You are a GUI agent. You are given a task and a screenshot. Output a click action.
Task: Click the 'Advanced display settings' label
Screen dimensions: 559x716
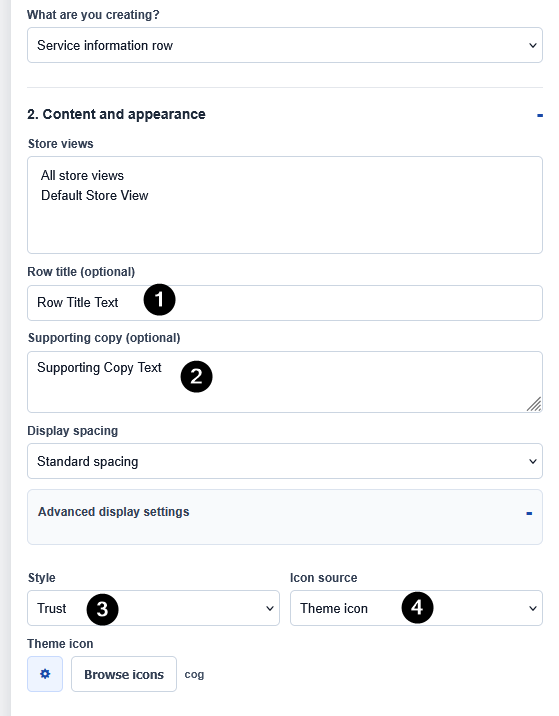pos(113,512)
